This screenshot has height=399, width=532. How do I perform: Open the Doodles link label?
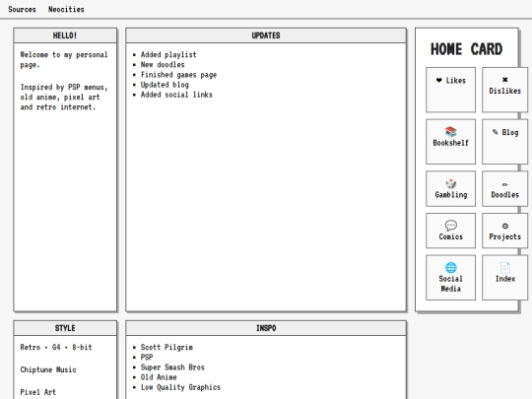click(504, 194)
